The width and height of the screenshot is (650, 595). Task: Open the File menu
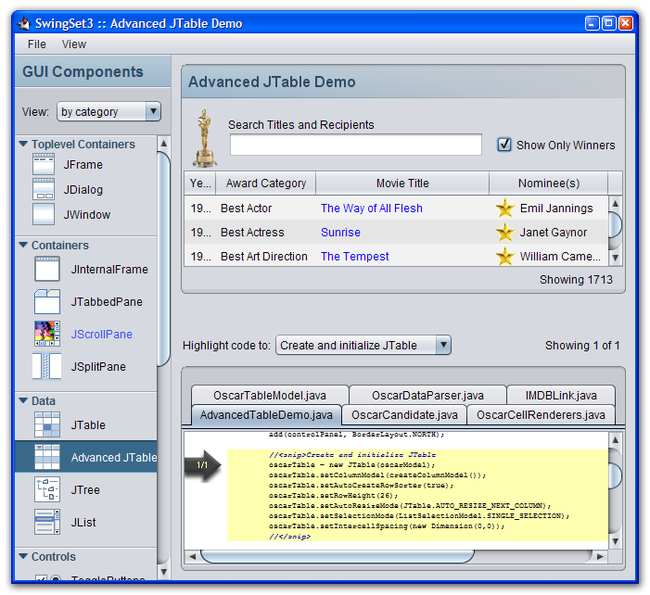click(x=36, y=44)
